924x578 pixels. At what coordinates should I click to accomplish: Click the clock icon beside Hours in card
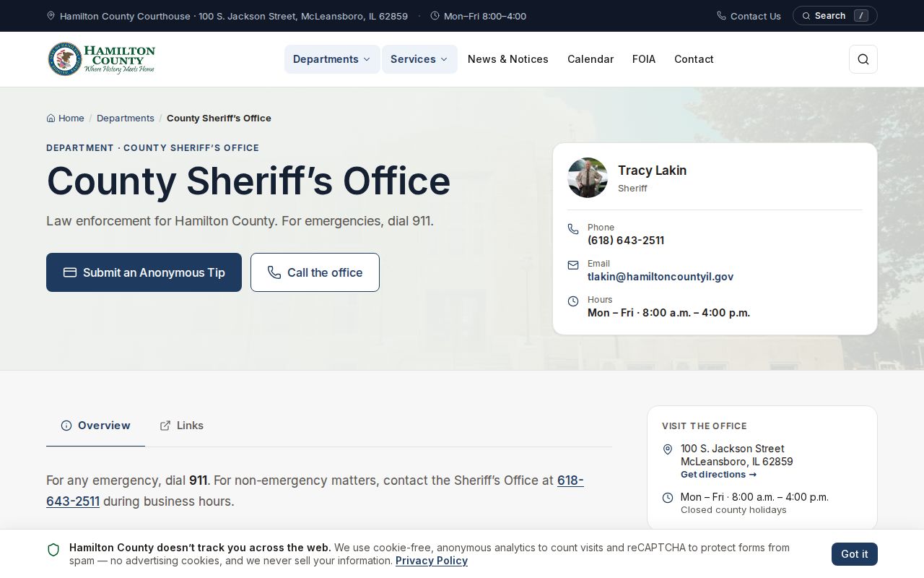(573, 301)
